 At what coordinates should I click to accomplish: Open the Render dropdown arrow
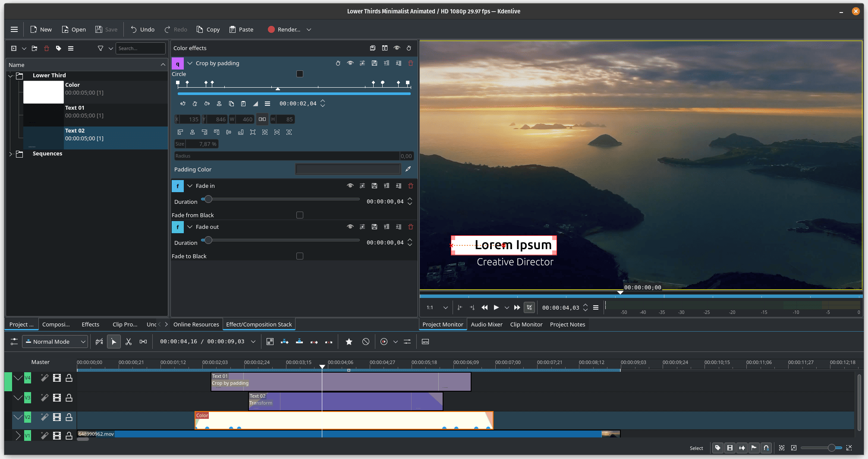pyautogui.click(x=309, y=29)
